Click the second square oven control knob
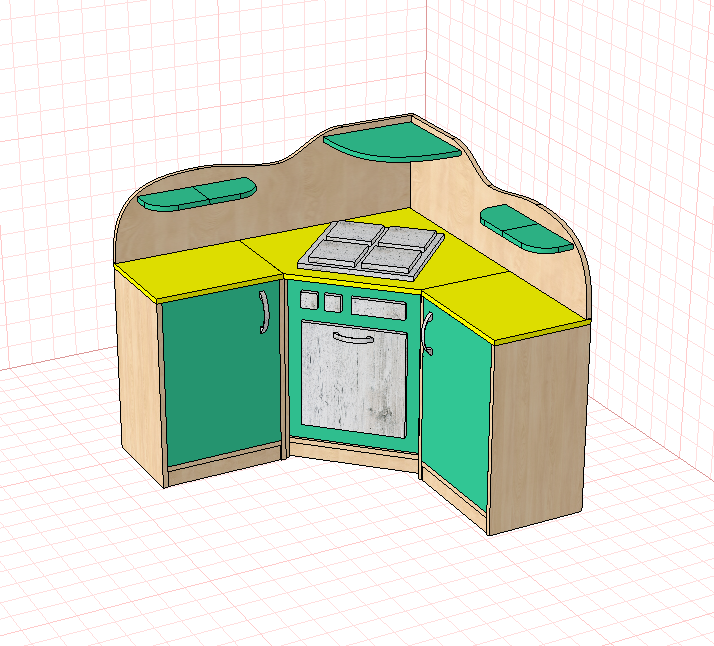Screen dimensions: 714x646 (333, 303)
